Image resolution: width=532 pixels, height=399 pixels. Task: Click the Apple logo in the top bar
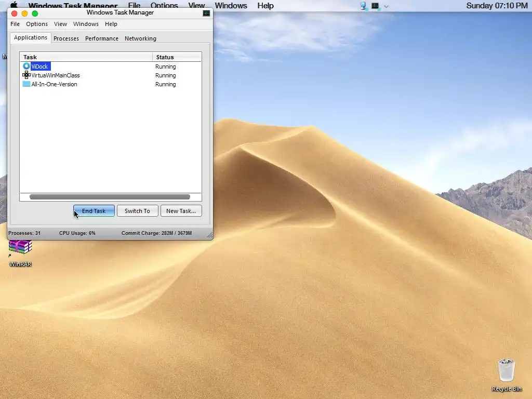click(x=14, y=5)
